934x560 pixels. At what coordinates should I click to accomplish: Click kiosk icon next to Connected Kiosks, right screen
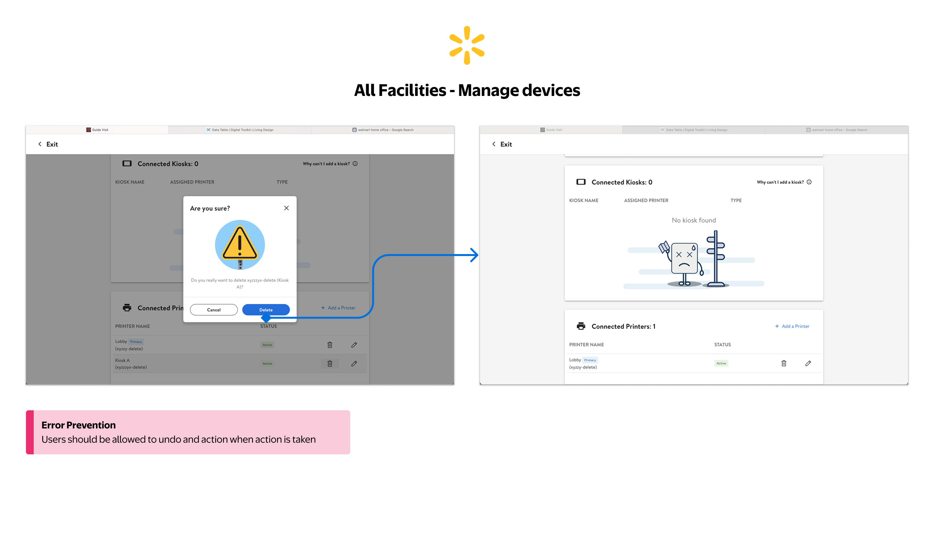pos(581,182)
